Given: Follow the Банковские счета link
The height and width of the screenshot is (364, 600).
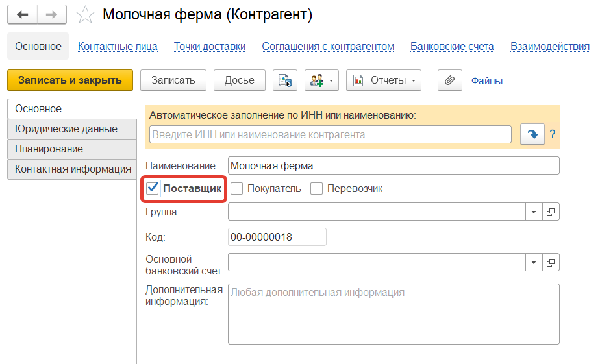Looking at the screenshot, I should click(x=452, y=46).
